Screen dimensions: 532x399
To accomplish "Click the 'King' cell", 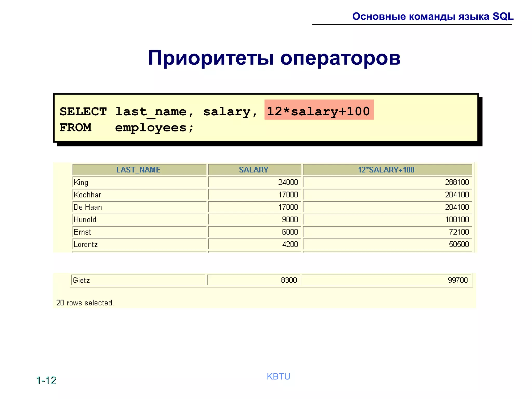I will 139,182.
